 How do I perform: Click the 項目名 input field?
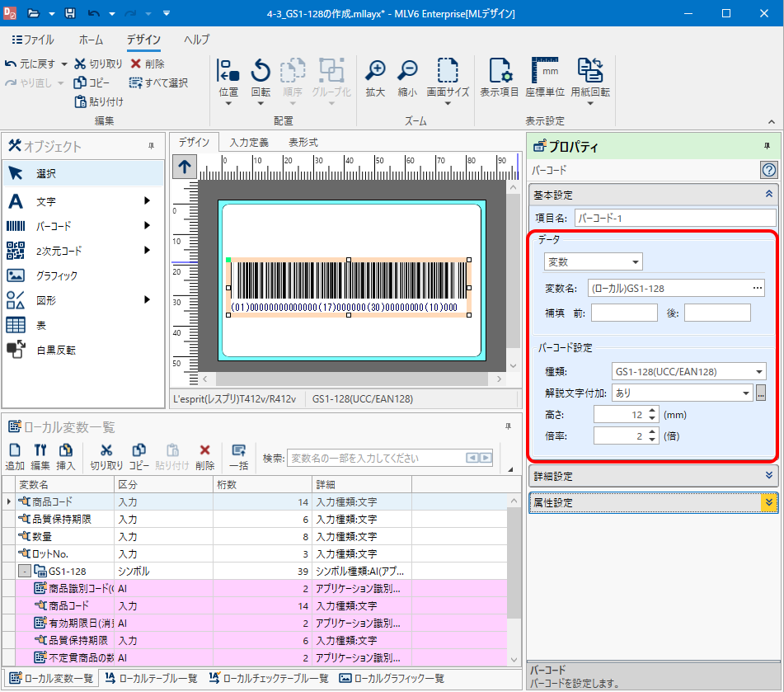click(675, 218)
